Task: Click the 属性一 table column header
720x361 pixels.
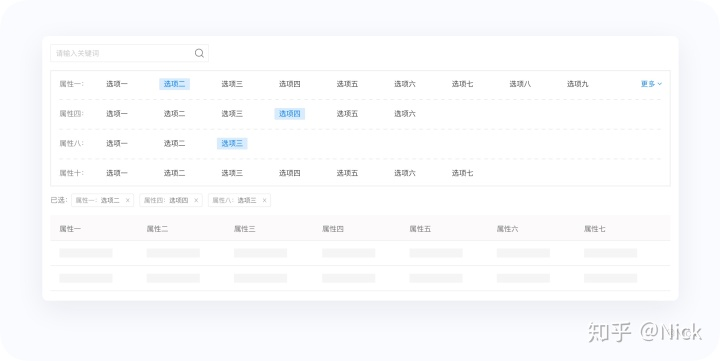Action: click(70, 229)
